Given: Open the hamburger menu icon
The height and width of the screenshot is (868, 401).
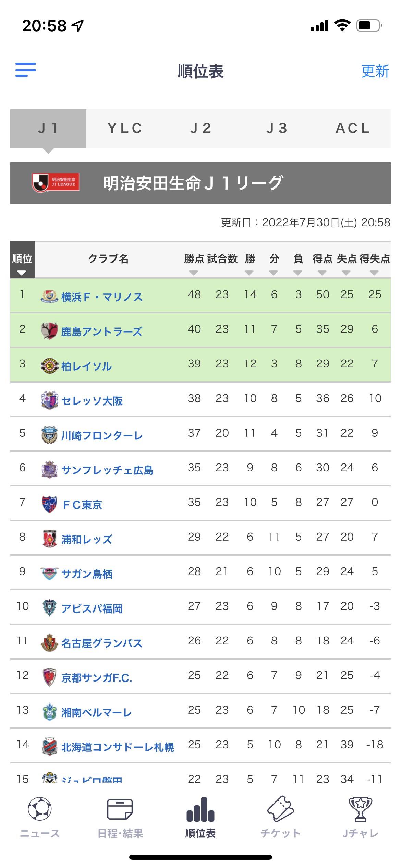Looking at the screenshot, I should [26, 70].
